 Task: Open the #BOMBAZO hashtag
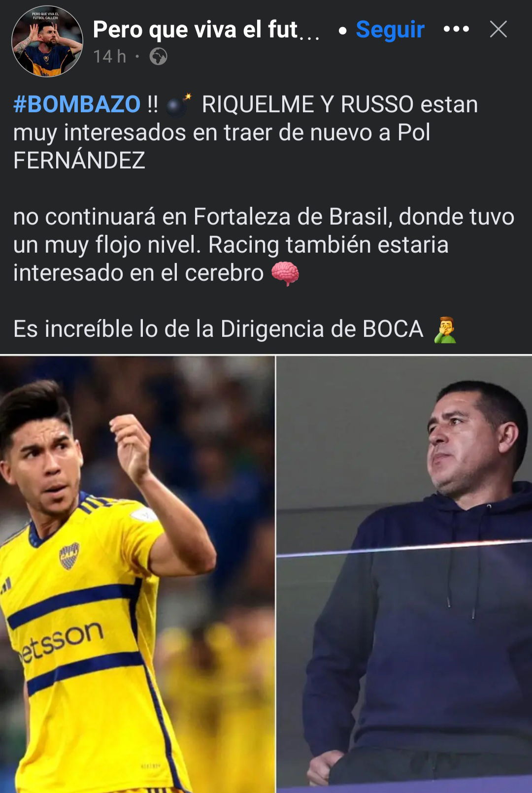click(x=77, y=104)
